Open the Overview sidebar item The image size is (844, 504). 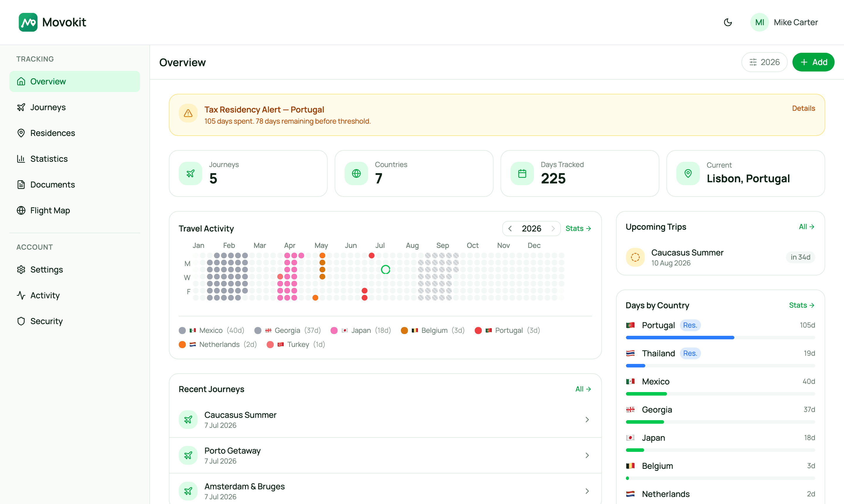[x=75, y=81]
